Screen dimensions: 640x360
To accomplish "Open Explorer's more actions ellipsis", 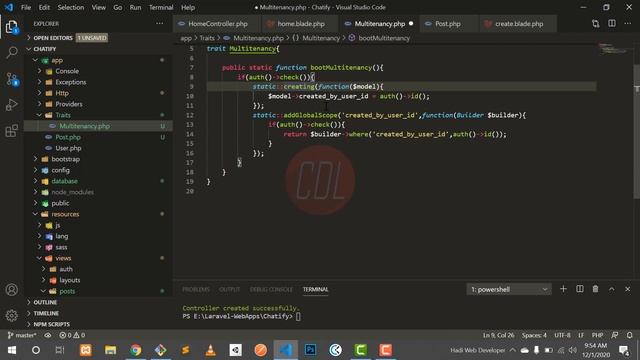I will 160,24.
